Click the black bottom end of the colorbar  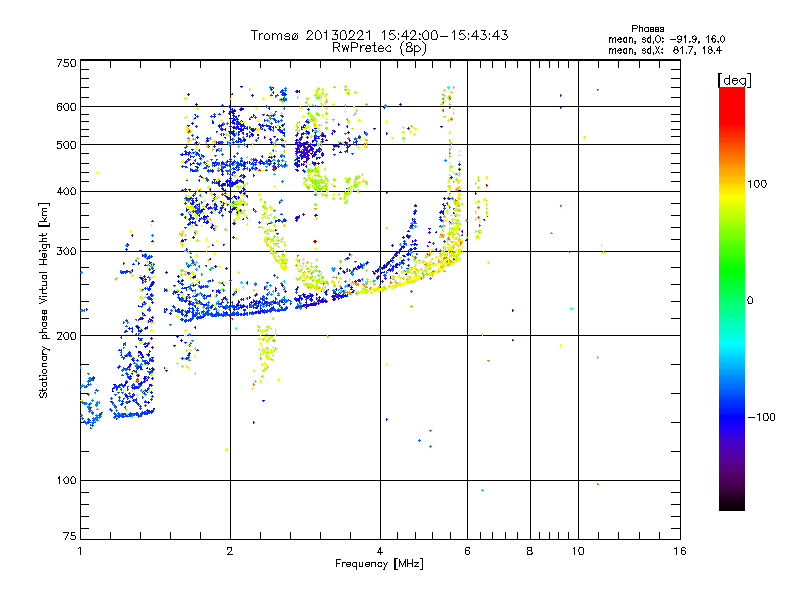point(732,503)
